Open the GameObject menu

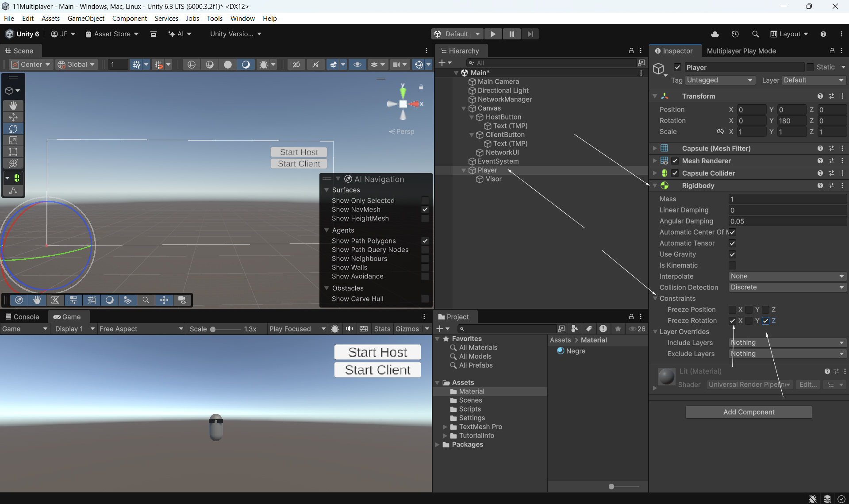[86, 19]
